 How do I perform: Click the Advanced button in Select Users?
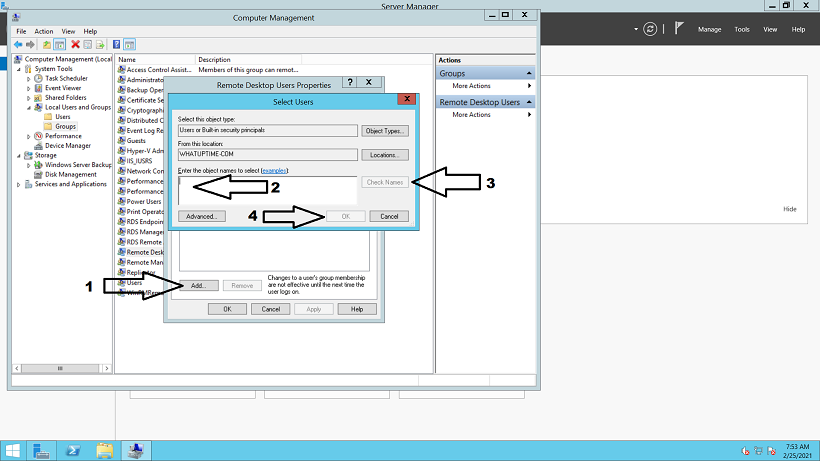click(x=202, y=216)
